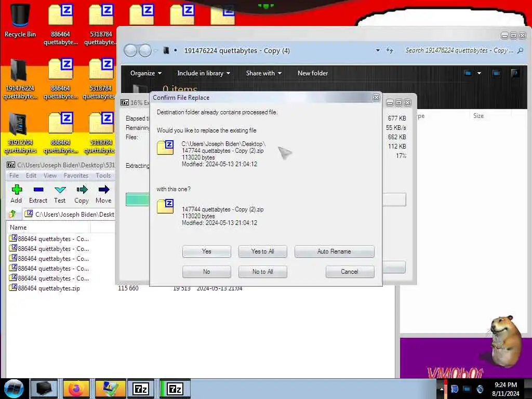Click the search magnifier icon in Explorer
This screenshot has width=532, height=399.
coord(521,50)
